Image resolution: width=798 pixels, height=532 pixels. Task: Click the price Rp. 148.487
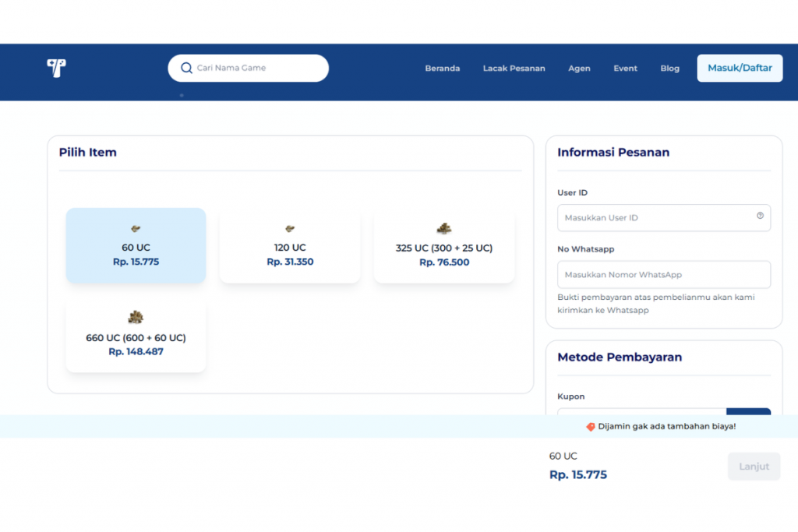pyautogui.click(x=136, y=351)
